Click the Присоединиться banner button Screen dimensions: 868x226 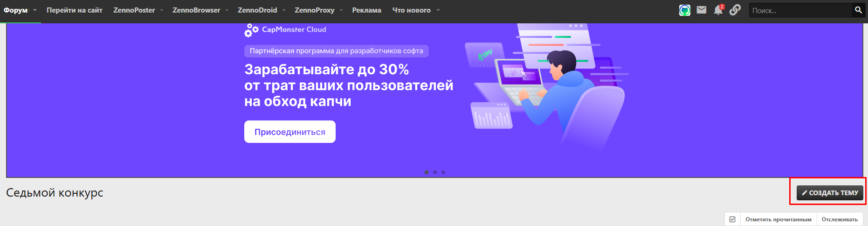(x=290, y=132)
